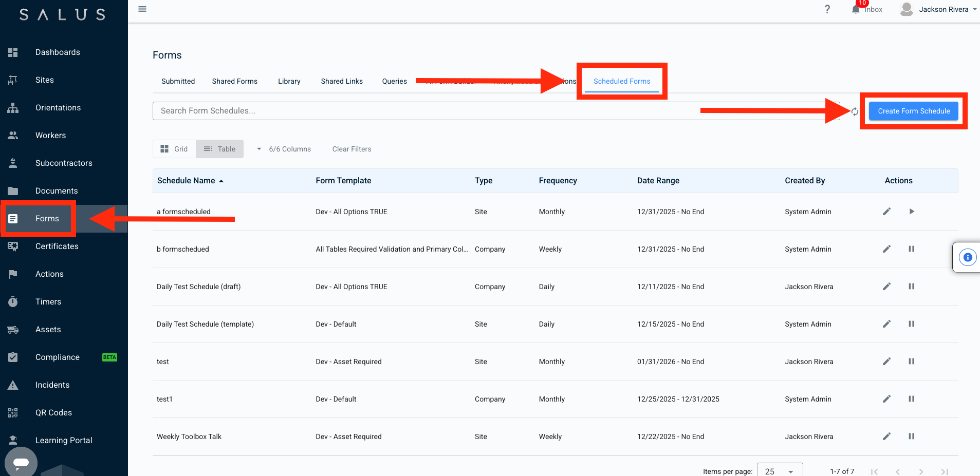Resume the 'a formscheduled' schedule with play icon
This screenshot has width=980, height=476.
click(x=911, y=212)
